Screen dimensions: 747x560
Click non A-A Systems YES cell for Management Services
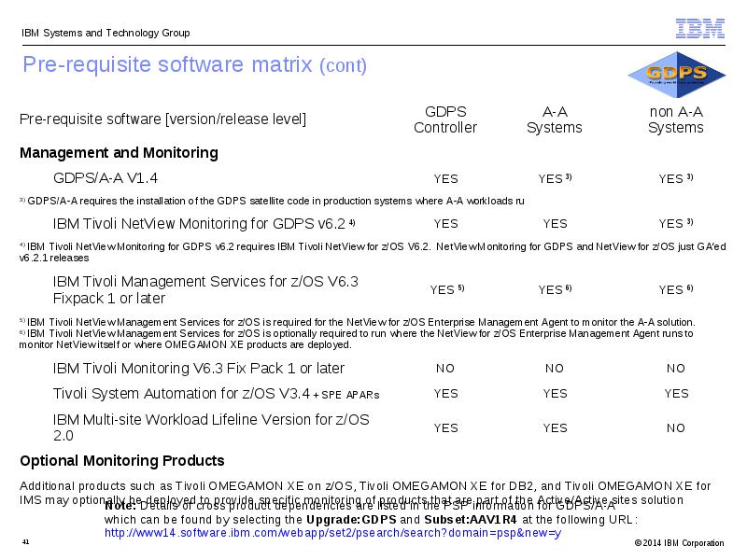[675, 289]
